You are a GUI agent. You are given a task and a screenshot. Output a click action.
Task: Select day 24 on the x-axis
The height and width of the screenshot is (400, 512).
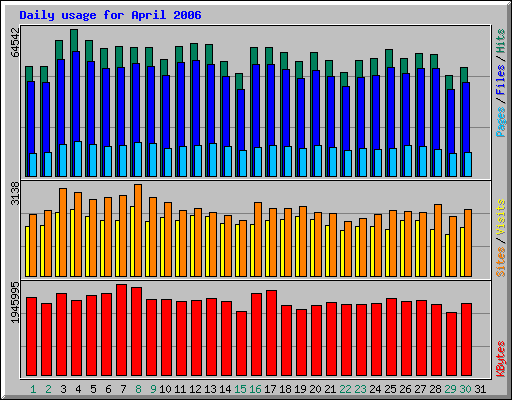[375, 389]
